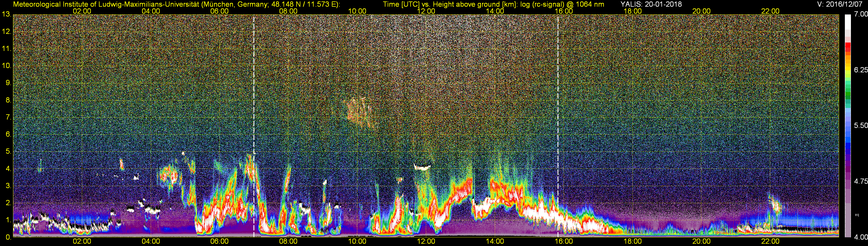
Task: Click the 9 km height axis label
Action: pyautogui.click(x=8, y=83)
